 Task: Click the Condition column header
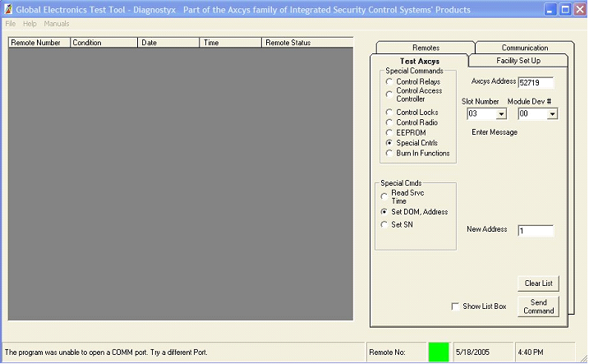(x=104, y=43)
